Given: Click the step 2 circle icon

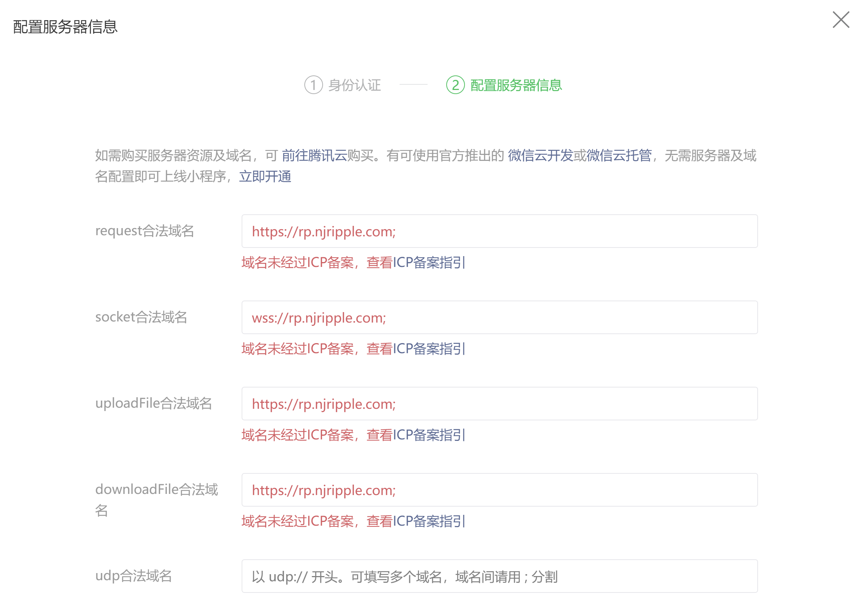Looking at the screenshot, I should click(455, 85).
